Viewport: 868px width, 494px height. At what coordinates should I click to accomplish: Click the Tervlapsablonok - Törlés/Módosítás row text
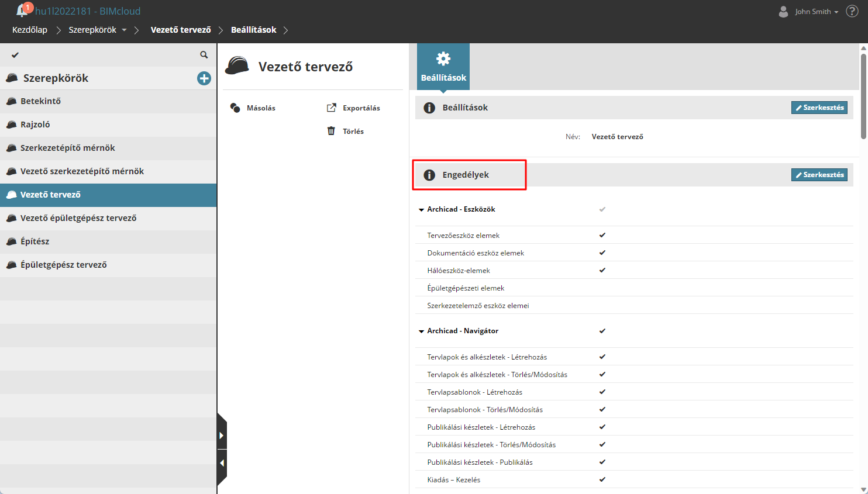[x=485, y=410]
